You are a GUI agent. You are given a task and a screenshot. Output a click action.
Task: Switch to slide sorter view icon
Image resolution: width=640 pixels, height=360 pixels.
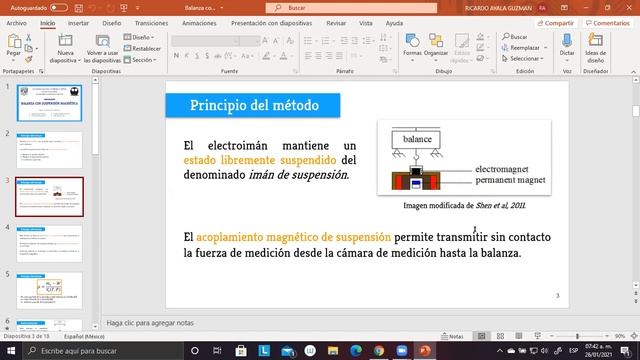[x=500, y=336]
